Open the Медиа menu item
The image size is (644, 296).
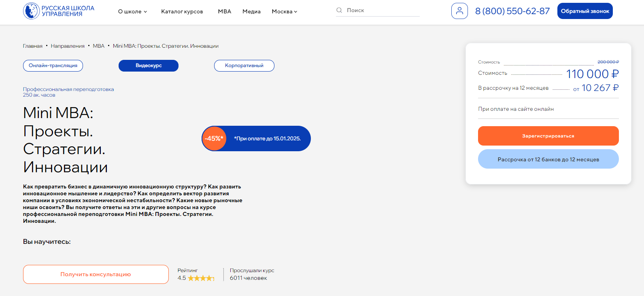[x=251, y=11]
